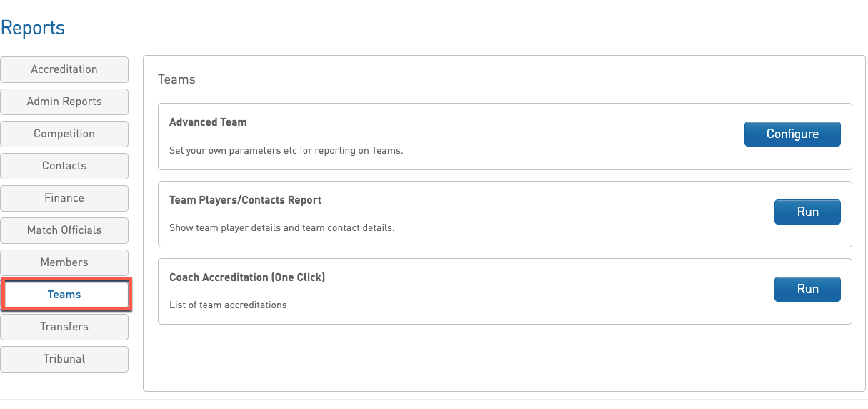This screenshot has width=868, height=409.
Task: Open the Contacts reports section
Action: pos(64,166)
